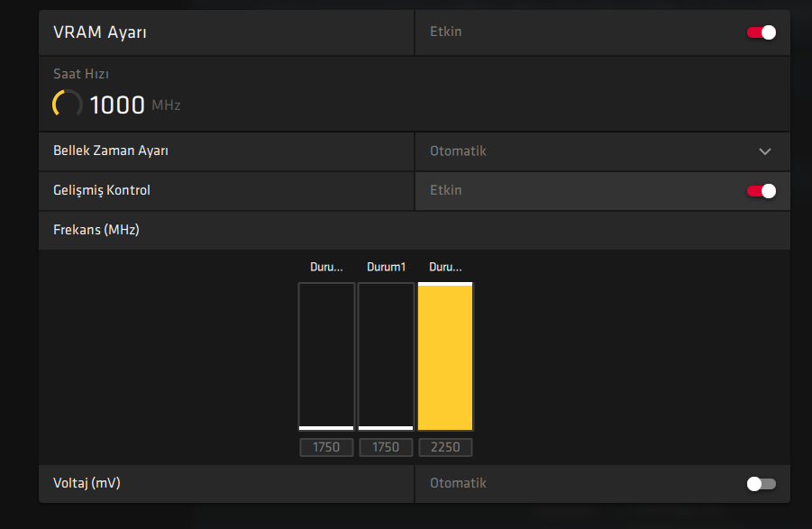The width and height of the screenshot is (812, 529).
Task: Click the VRAM Ayarı heading
Action: (100, 32)
